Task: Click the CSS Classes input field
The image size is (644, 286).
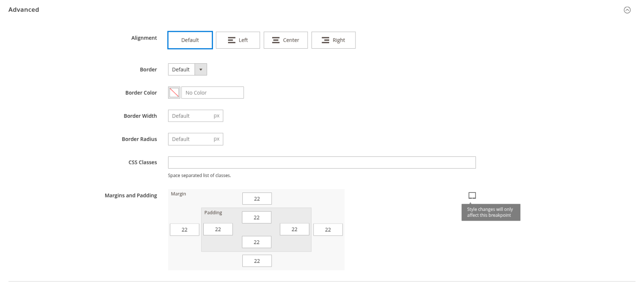Action: [x=322, y=162]
